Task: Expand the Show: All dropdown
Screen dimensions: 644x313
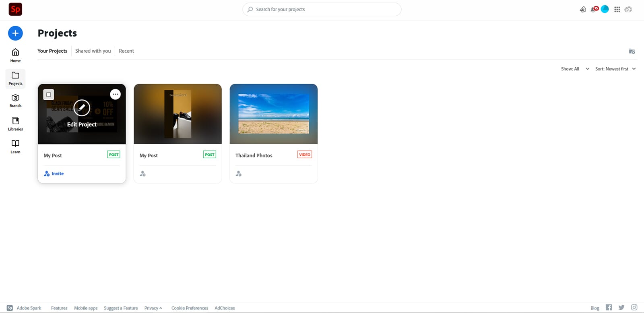Action: pyautogui.click(x=575, y=69)
